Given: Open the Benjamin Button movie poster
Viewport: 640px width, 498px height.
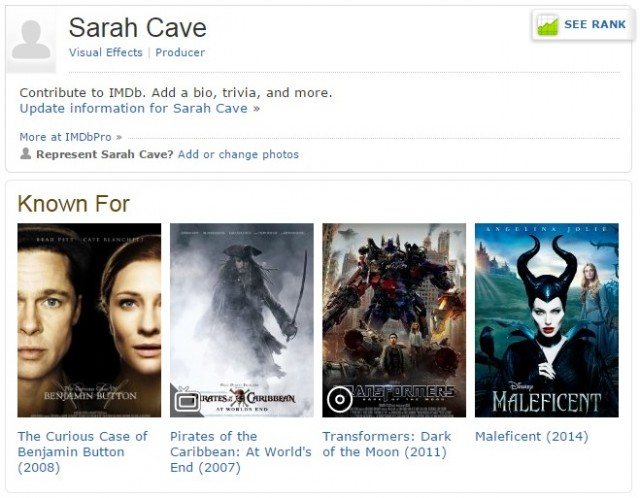Looking at the screenshot, I should pos(89,320).
